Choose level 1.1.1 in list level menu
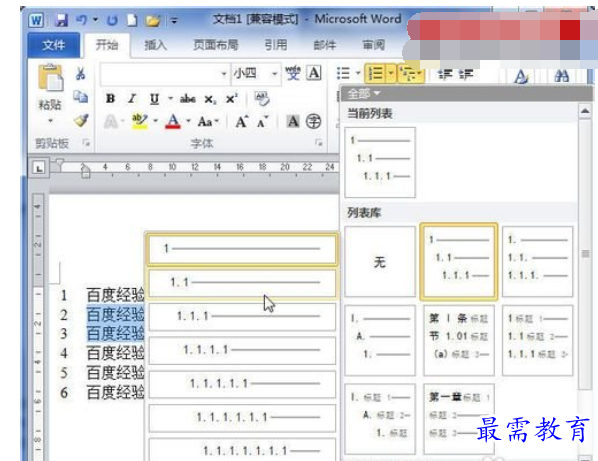 point(242,316)
